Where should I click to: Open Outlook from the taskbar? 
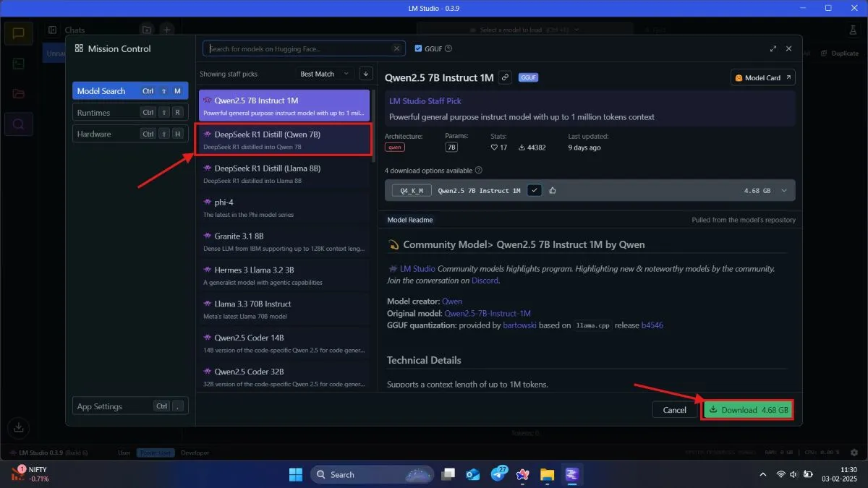473,474
